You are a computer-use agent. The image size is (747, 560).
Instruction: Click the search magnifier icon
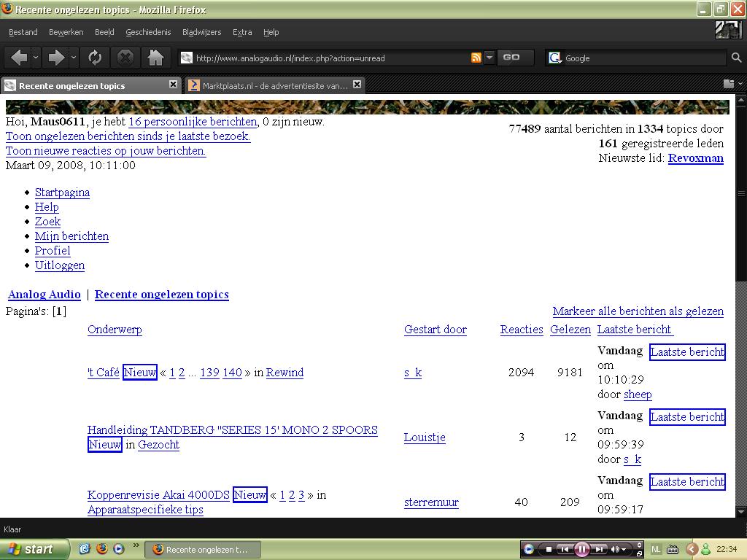pos(737,58)
